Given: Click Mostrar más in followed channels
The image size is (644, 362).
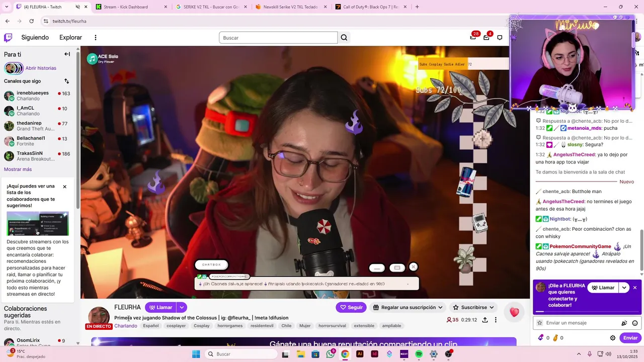Looking at the screenshot, I should tap(18, 169).
